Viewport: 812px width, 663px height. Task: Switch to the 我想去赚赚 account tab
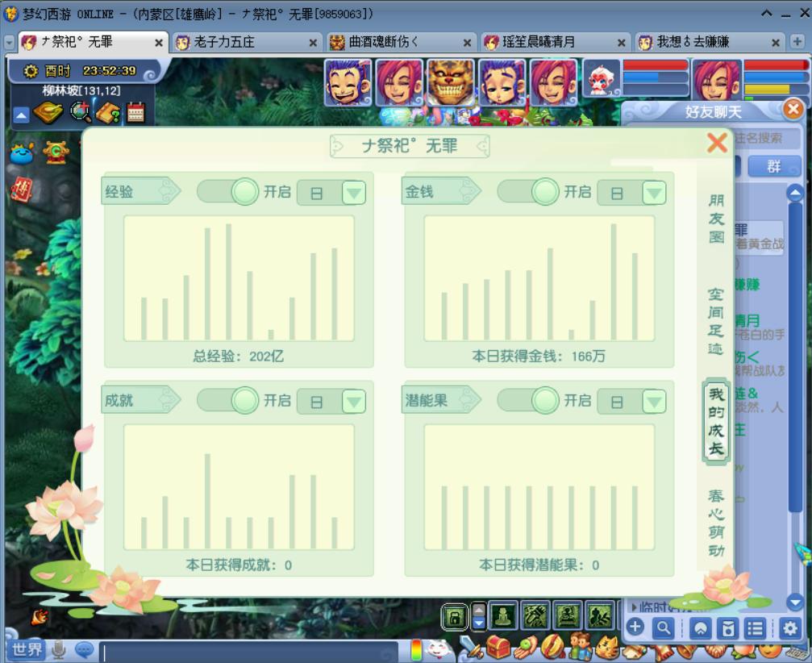(x=709, y=42)
